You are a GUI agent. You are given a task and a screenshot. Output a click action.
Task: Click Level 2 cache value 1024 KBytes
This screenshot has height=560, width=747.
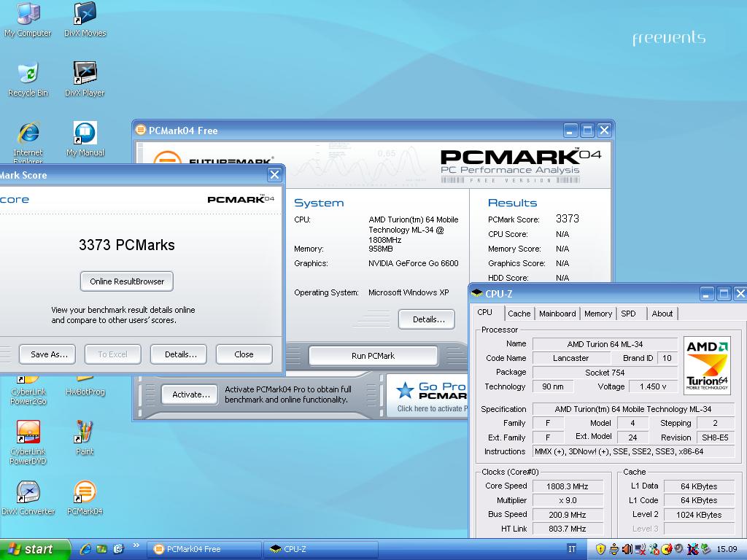coord(699,515)
